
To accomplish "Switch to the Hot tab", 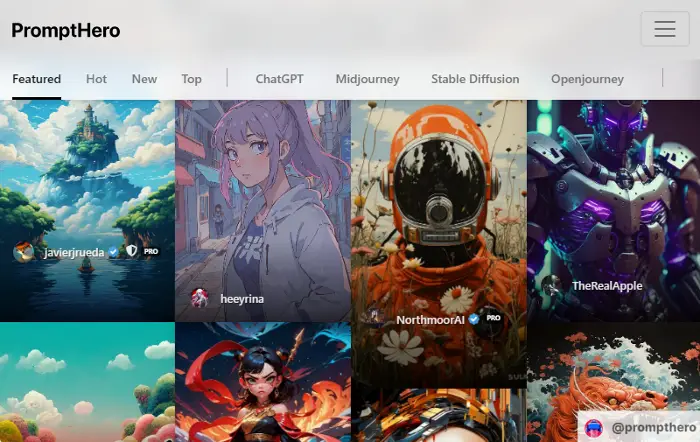I will click(x=96, y=79).
